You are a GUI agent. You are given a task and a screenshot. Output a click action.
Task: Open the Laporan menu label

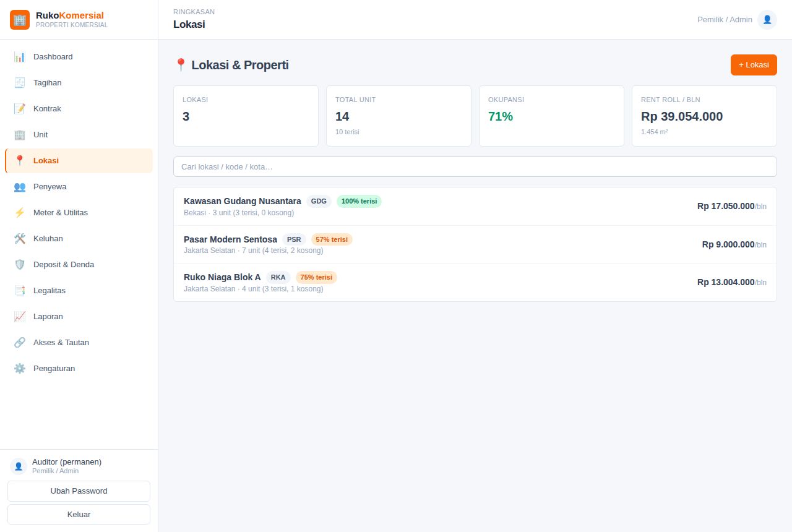[48, 317]
